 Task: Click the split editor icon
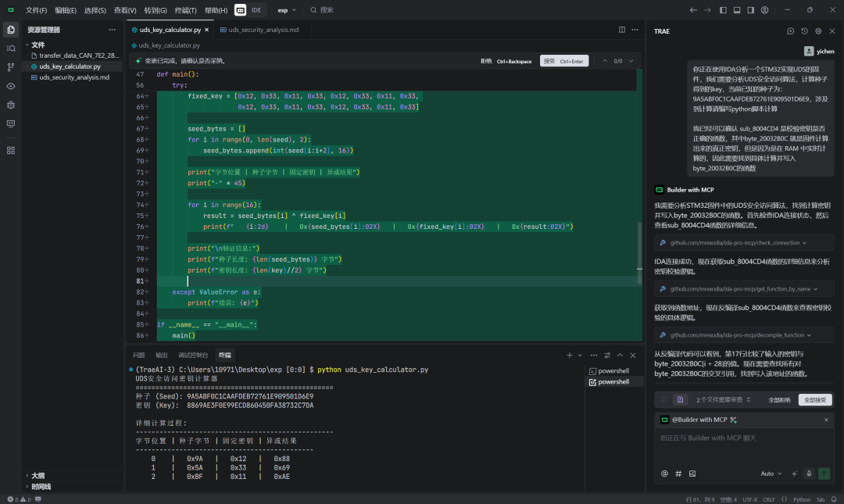pyautogui.click(x=622, y=30)
